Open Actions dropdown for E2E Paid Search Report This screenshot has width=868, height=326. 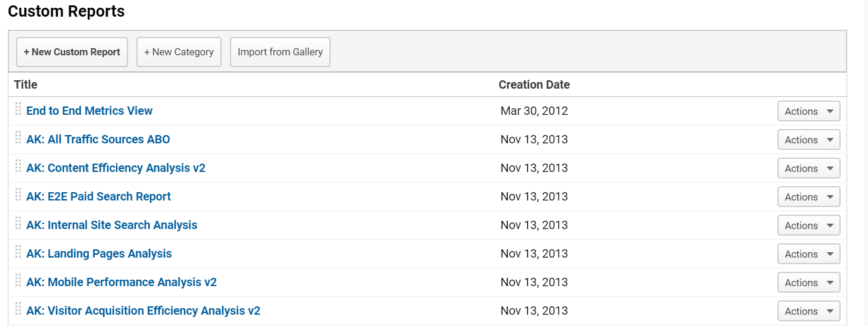point(808,197)
